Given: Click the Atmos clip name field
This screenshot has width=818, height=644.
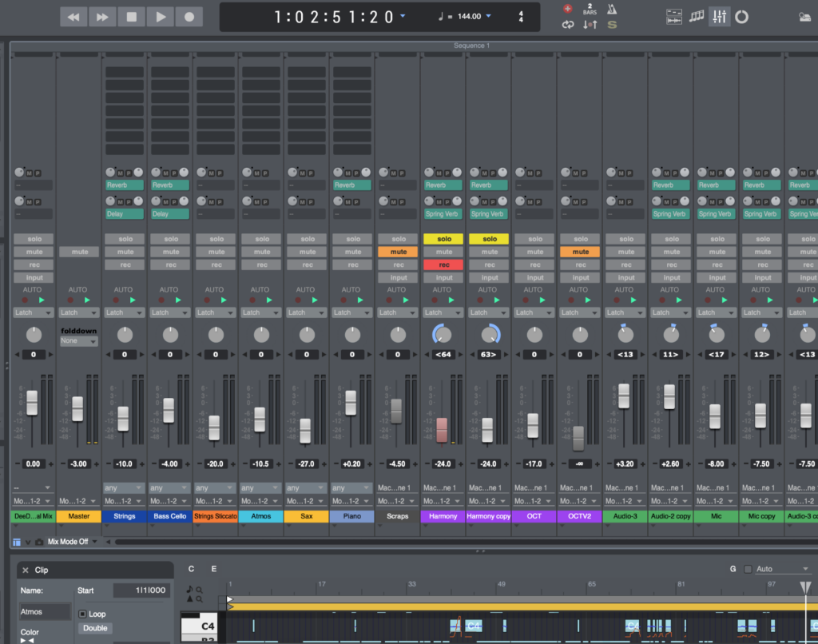Looking at the screenshot, I should click(x=45, y=612).
